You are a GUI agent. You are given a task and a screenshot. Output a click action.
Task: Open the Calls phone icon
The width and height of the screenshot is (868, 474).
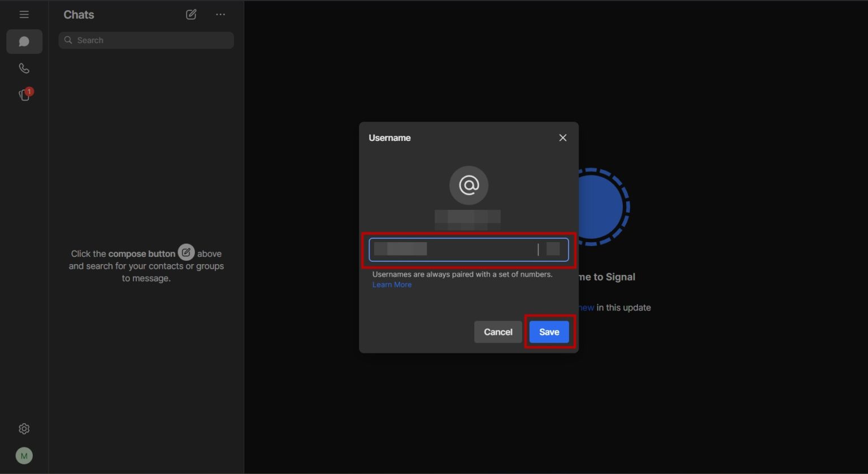(24, 68)
